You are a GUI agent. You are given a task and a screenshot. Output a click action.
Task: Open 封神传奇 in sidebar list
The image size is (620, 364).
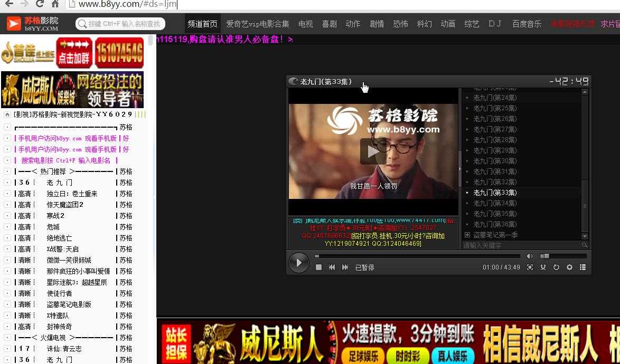point(59,326)
